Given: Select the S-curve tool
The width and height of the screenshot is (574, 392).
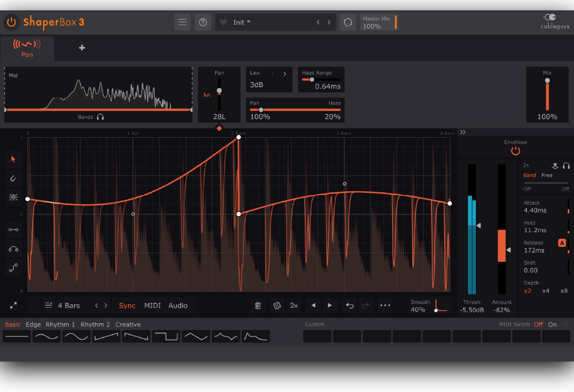Looking at the screenshot, I should point(14,268).
